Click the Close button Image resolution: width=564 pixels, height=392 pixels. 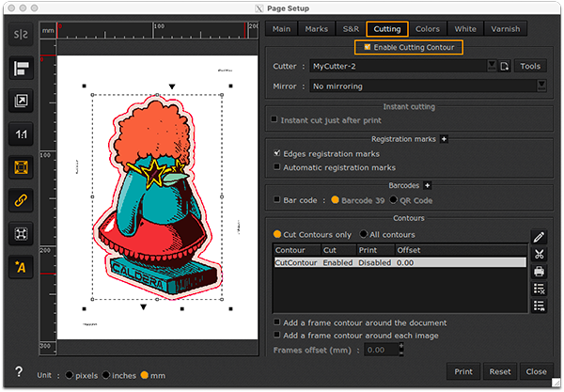coord(536,371)
